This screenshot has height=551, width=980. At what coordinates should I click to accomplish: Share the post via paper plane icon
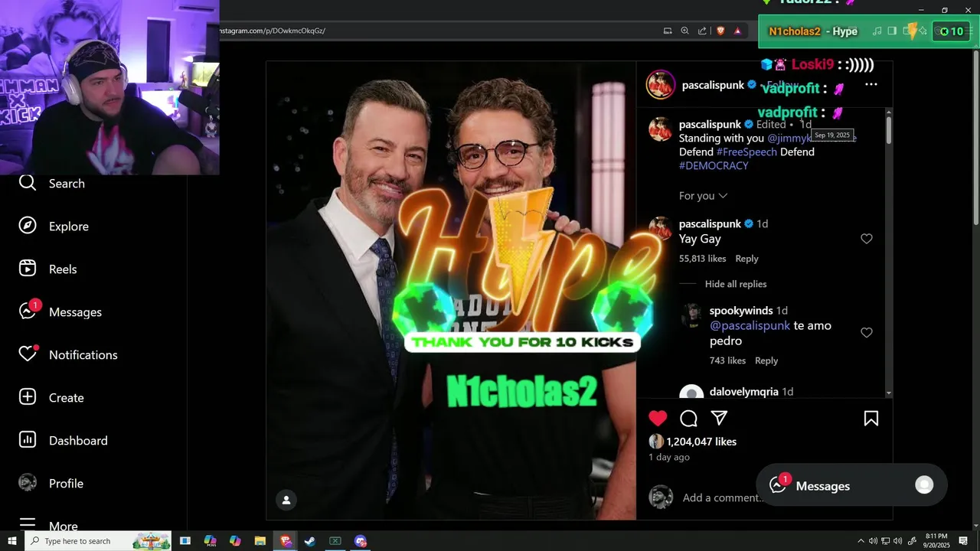click(719, 418)
